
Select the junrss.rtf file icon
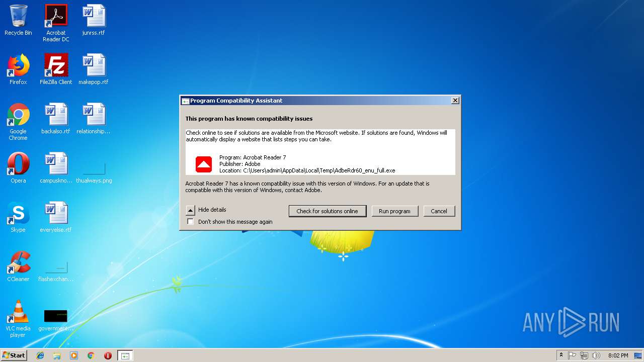94,20
